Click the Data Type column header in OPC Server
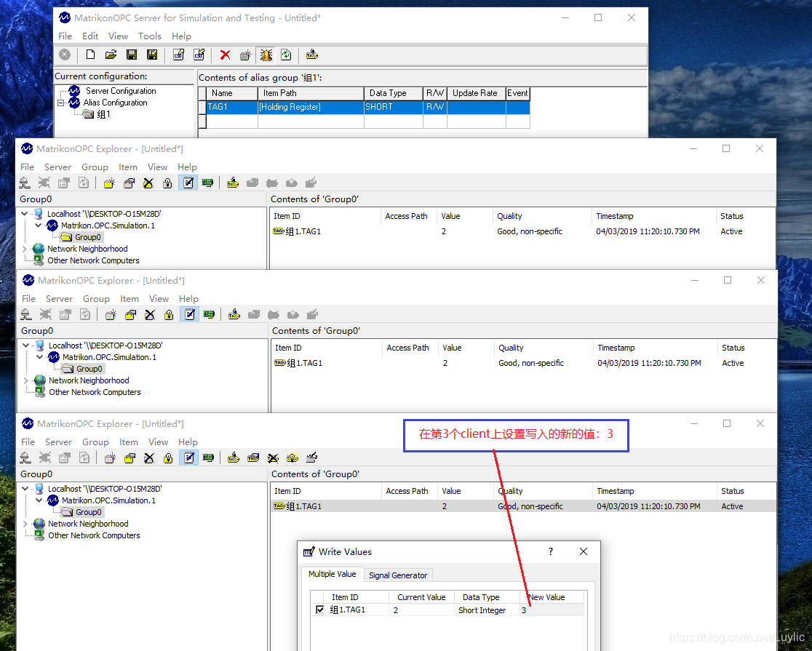The width and height of the screenshot is (812, 651). [x=394, y=93]
